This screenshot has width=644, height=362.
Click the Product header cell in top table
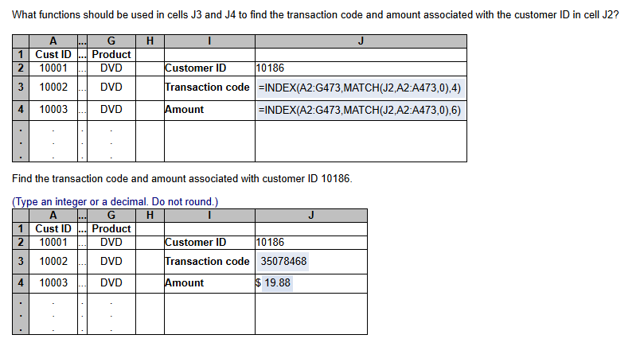(111, 54)
